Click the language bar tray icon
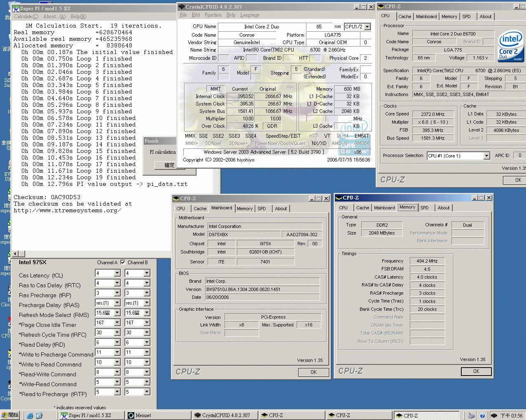This screenshot has height=420, width=526. [471, 415]
